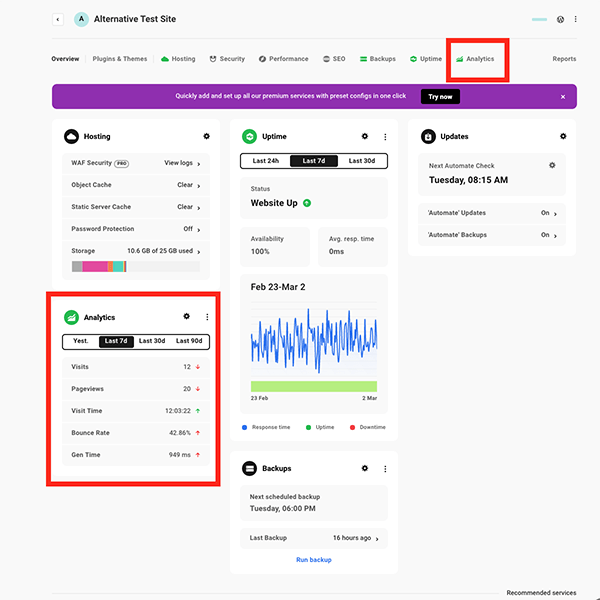This screenshot has width=600, height=600.
Task: Click the Hosting card cloud icon
Action: point(72,136)
